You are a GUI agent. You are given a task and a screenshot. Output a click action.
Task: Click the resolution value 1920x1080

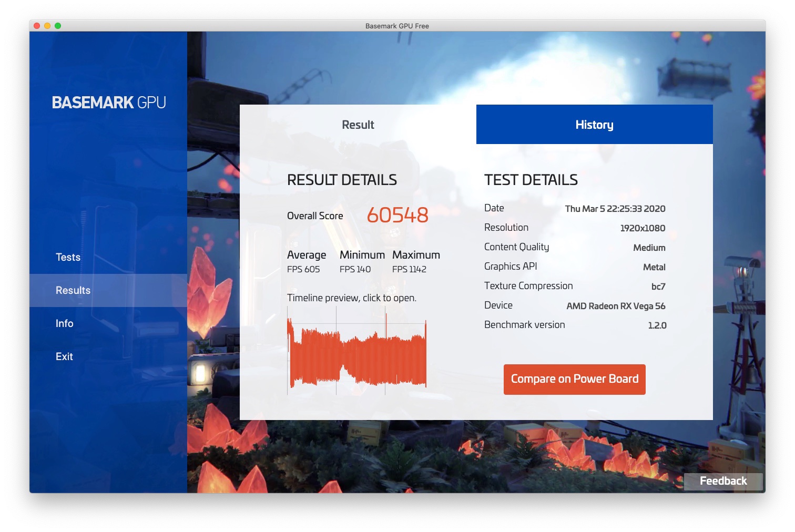[x=643, y=228]
